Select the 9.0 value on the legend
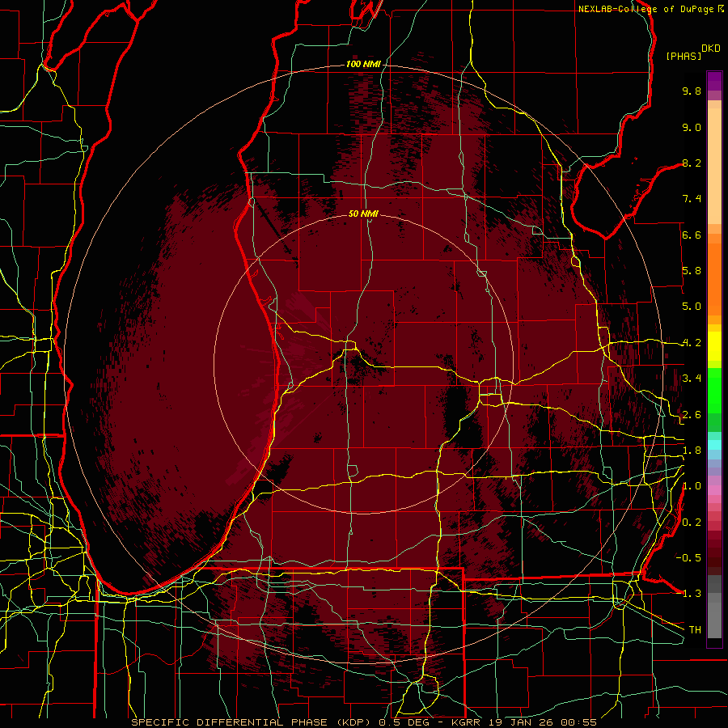728x728 pixels. (692, 127)
